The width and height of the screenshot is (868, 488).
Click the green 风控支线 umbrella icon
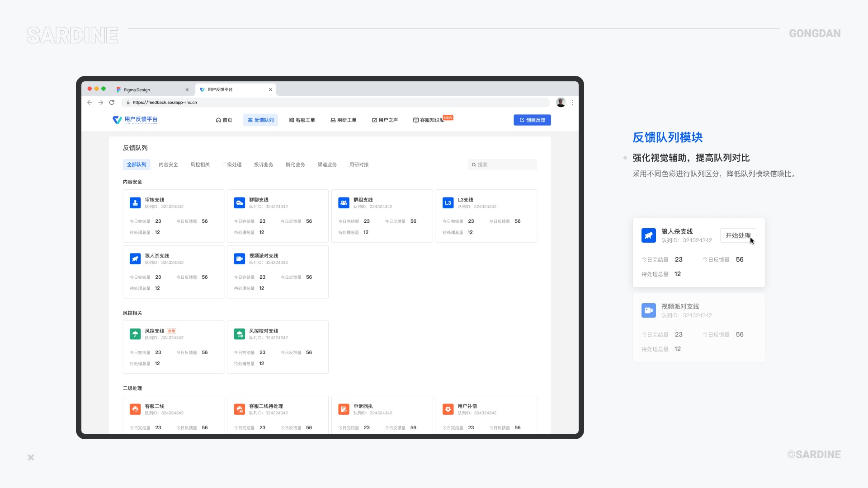click(135, 334)
